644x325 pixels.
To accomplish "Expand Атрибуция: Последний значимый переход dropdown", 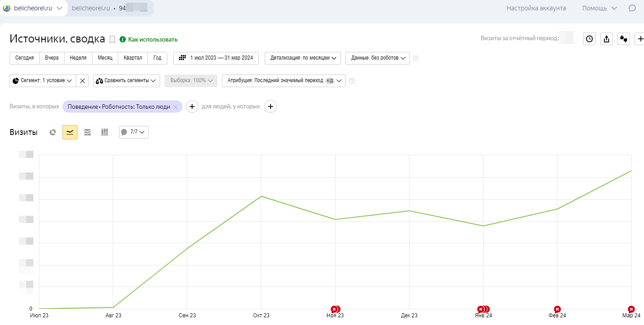I will 284,81.
